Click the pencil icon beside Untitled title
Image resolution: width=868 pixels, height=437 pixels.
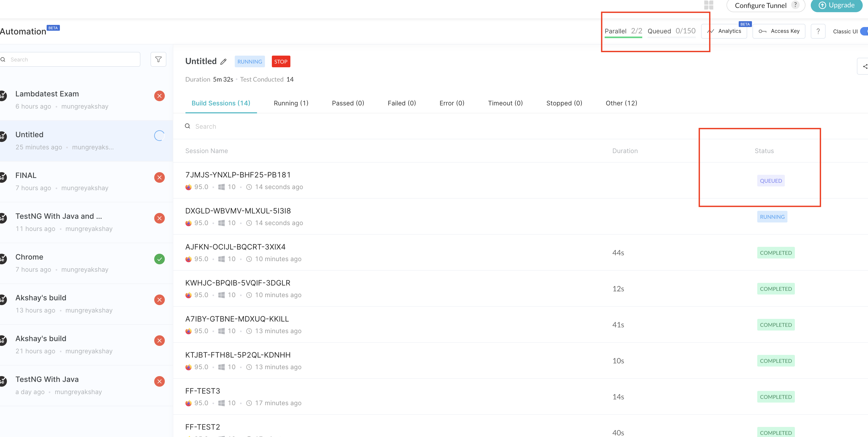(223, 62)
